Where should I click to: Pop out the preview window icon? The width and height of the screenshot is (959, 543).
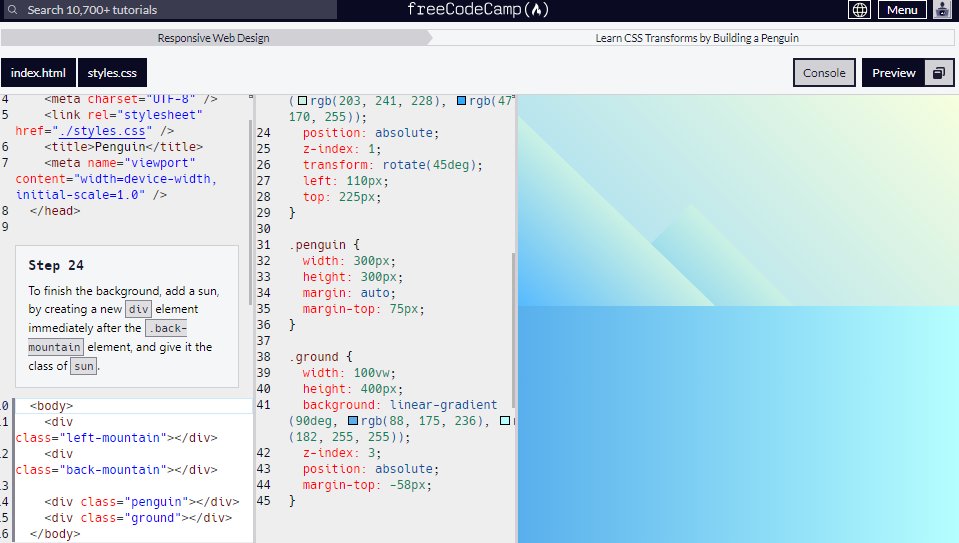(x=939, y=73)
